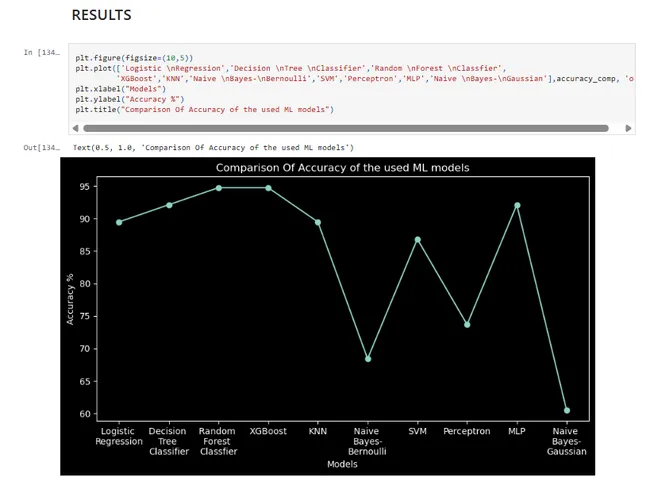The width and height of the screenshot is (650, 482).
Task: Click the RESULTS heading
Action: (x=102, y=15)
